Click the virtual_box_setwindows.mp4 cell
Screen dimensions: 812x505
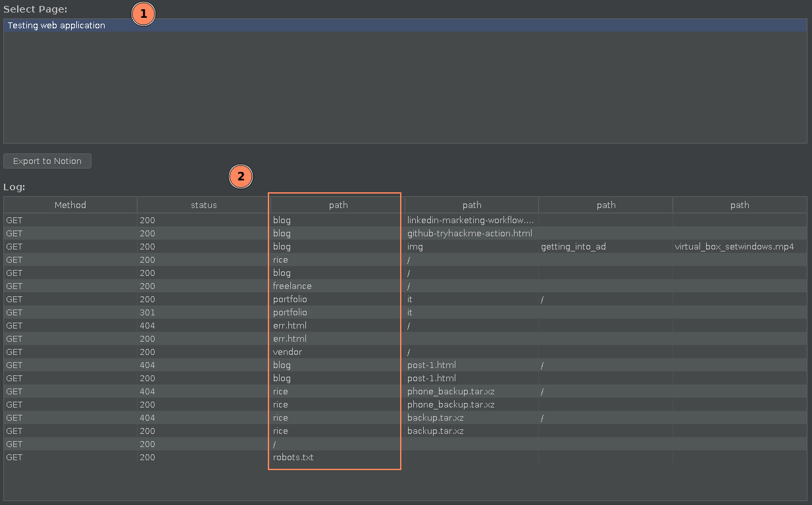[734, 247]
